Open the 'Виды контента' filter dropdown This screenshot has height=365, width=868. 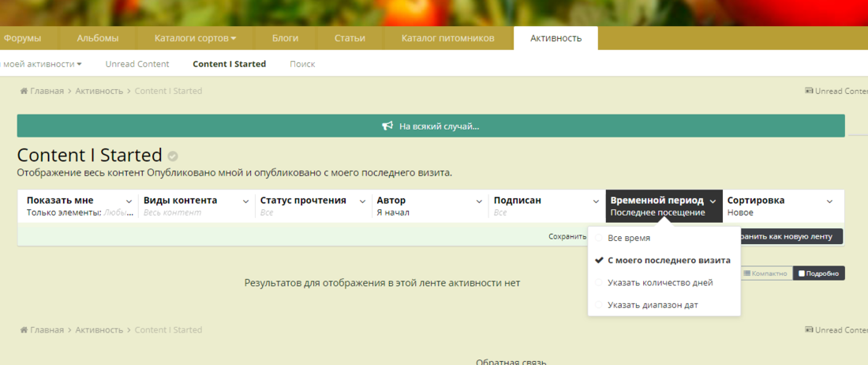point(196,206)
